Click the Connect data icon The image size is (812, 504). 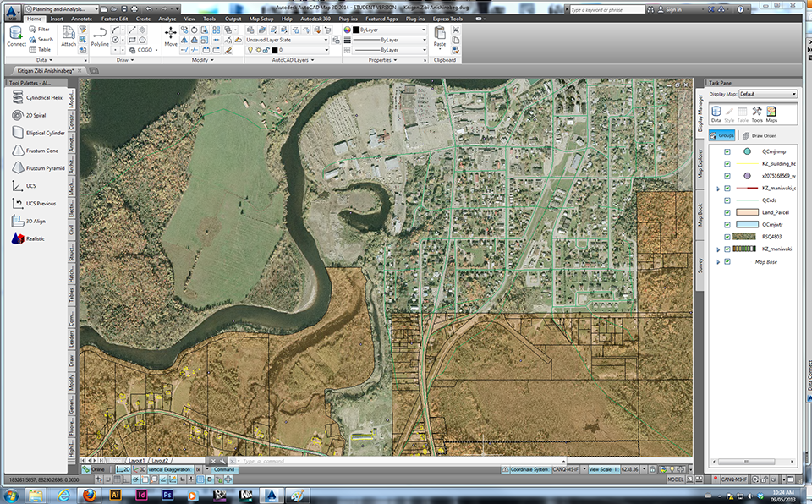[16, 35]
